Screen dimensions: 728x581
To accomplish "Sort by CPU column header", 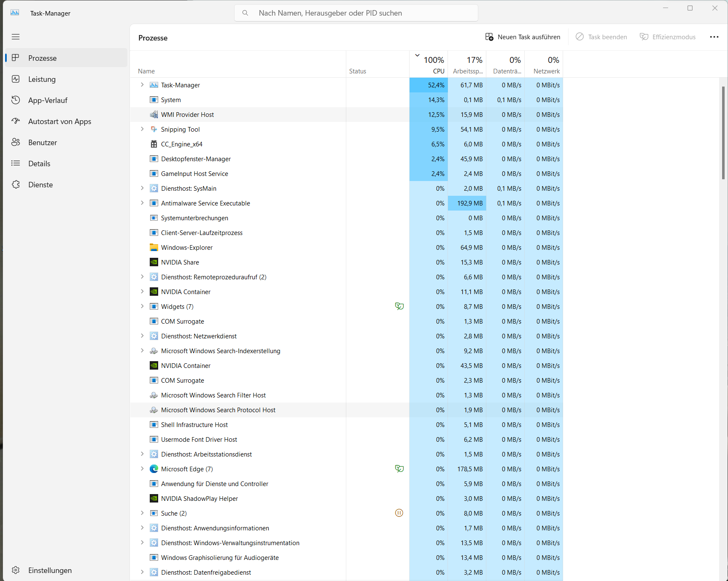I will tap(429, 64).
